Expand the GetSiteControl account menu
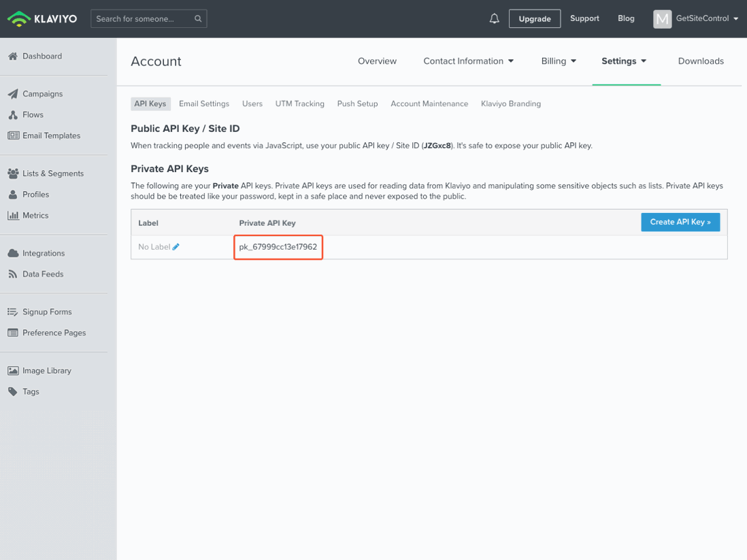Viewport: 747px width, 560px height. point(696,18)
